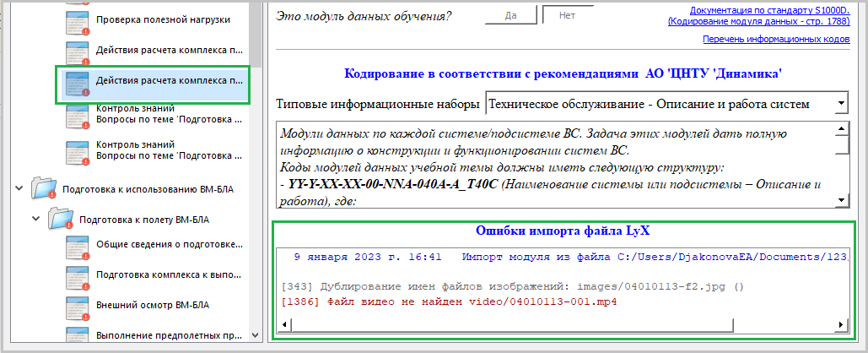868x353 pixels.
Task: Open the 'Типовые информационные наборы' dropdown
Action: (x=840, y=104)
